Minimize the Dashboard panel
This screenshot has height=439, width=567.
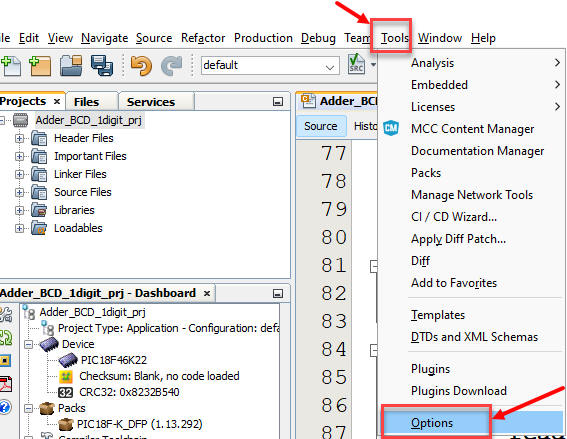[278, 293]
